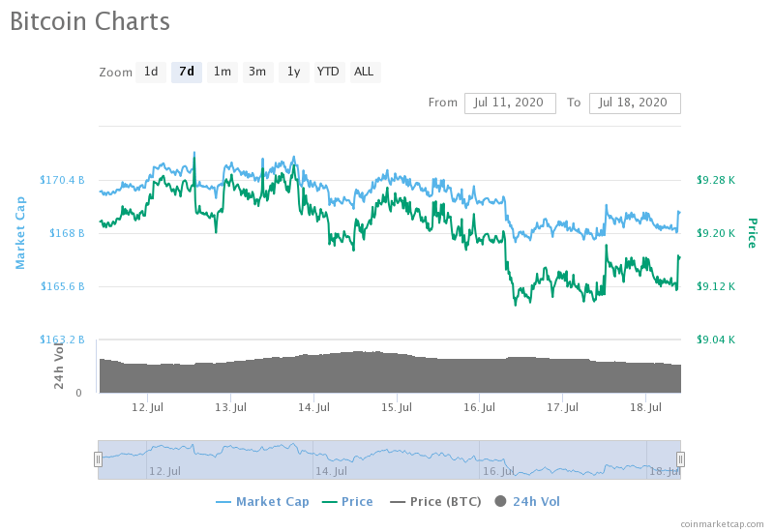Screen dimensions: 774x532
Task: Click the $9.04 K price label
Action: 716,340
